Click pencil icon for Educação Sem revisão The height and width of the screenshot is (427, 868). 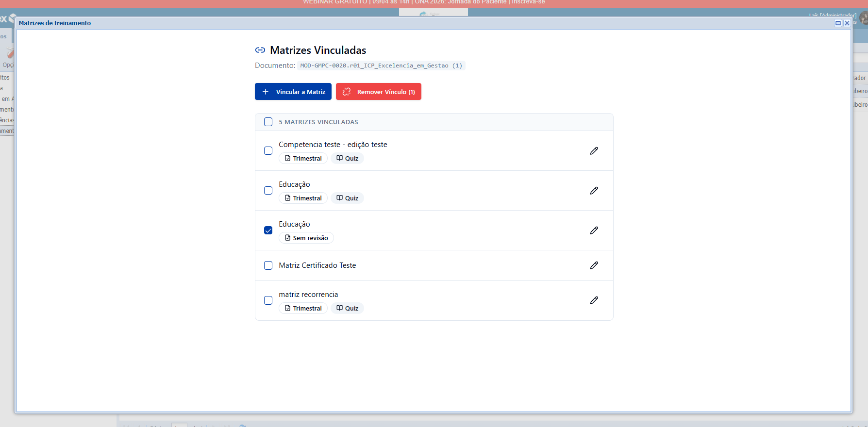(594, 230)
